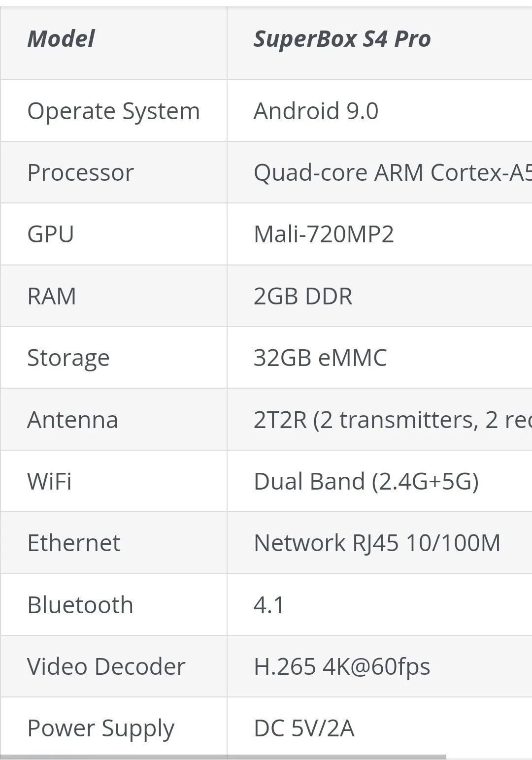Screen dimensions: 532x760
Task: Click the "Model" header cell
Action: click(61, 39)
